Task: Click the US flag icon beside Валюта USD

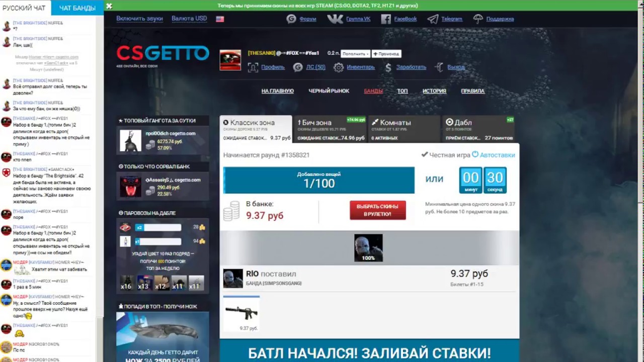Action: 220,19
